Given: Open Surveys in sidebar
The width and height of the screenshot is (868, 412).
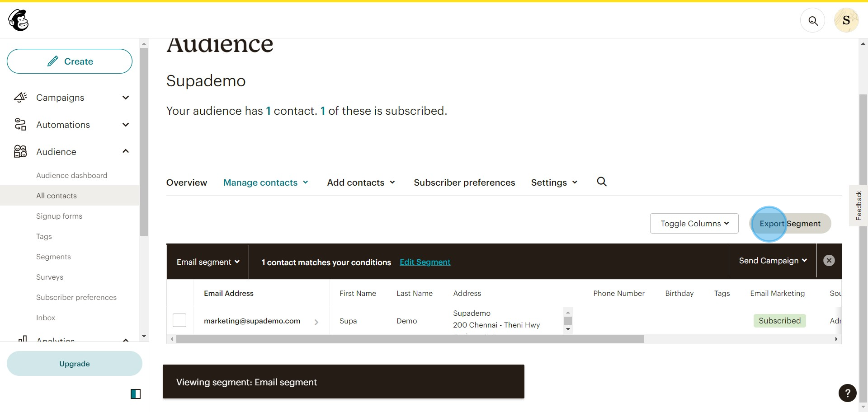Looking at the screenshot, I should coord(50,277).
